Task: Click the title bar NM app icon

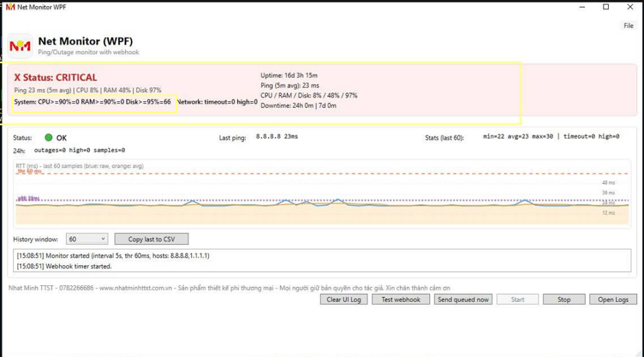Action: (10, 7)
